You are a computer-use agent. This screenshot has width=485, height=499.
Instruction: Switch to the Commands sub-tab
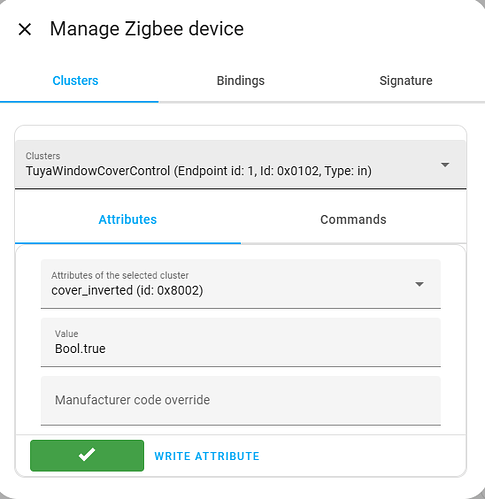point(353,219)
